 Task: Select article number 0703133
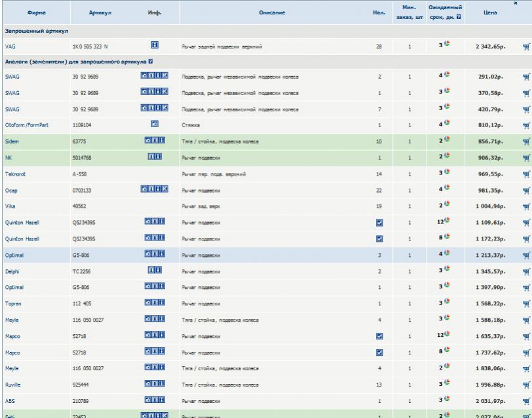tap(82, 191)
